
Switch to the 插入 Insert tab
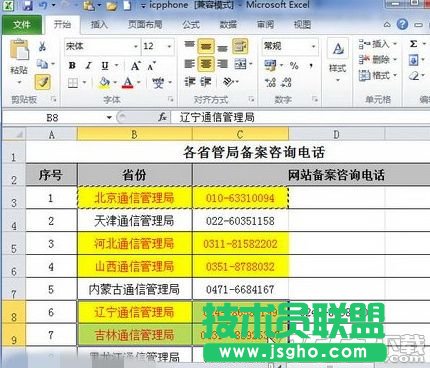click(99, 24)
